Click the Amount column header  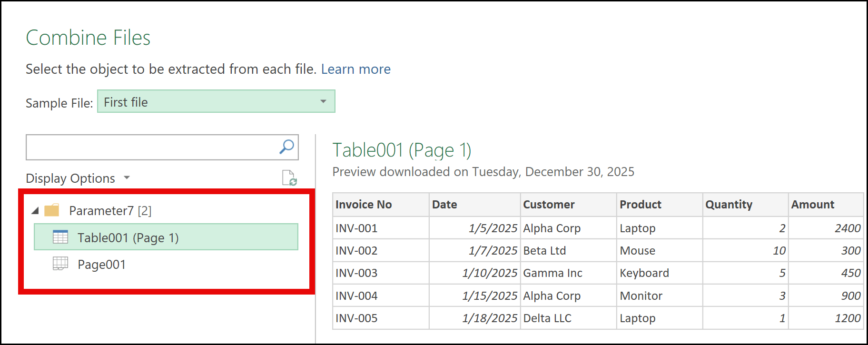click(812, 205)
